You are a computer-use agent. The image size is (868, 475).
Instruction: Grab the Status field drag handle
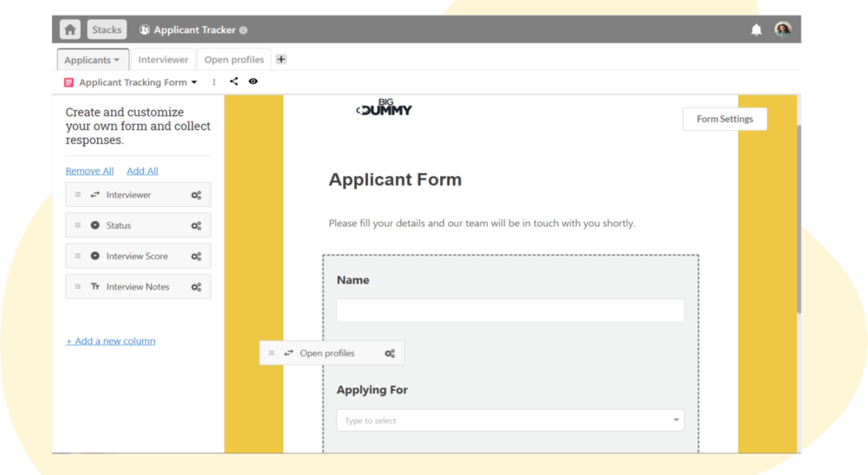(x=78, y=225)
